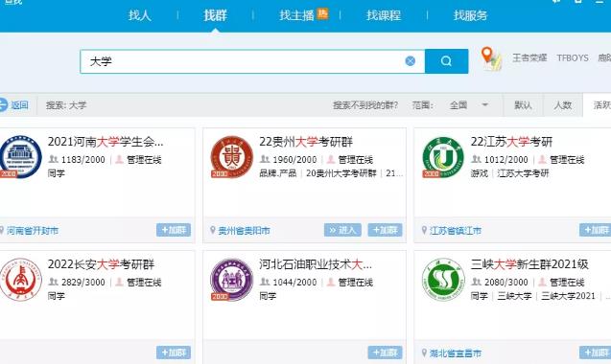611x364 pixels.
Task: Click the members icon beside 1044/2000
Action: click(265, 282)
